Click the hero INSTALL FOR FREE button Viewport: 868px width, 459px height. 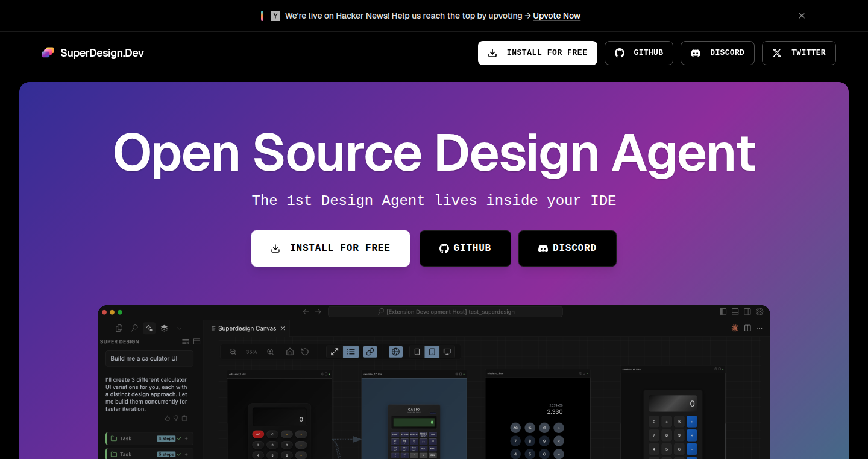click(x=330, y=248)
